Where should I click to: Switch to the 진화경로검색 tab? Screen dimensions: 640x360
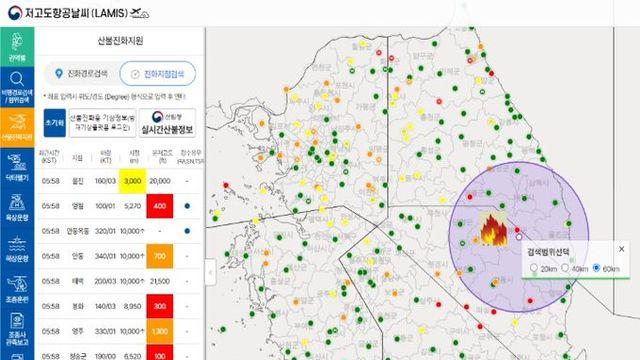pos(82,73)
